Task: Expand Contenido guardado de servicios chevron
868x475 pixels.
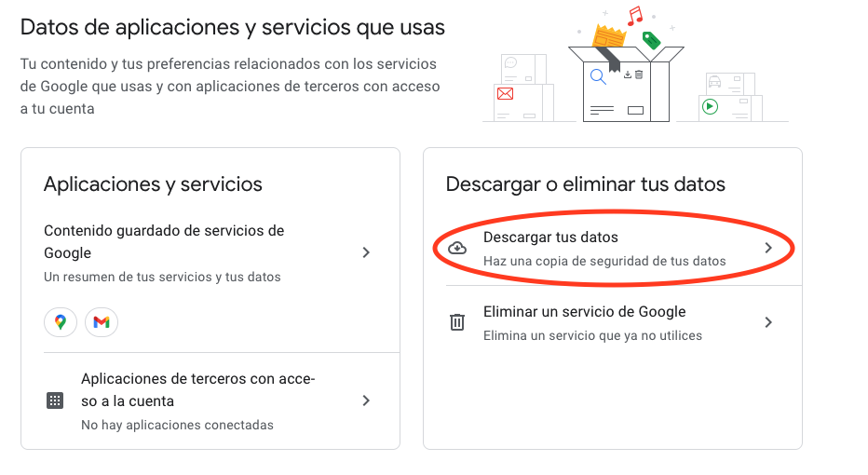Action: [366, 252]
